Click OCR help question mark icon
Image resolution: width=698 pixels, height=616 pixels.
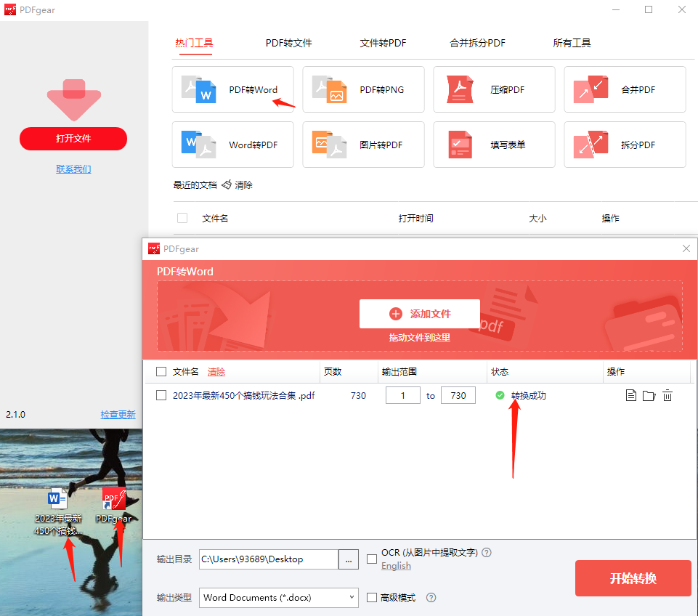(x=487, y=552)
